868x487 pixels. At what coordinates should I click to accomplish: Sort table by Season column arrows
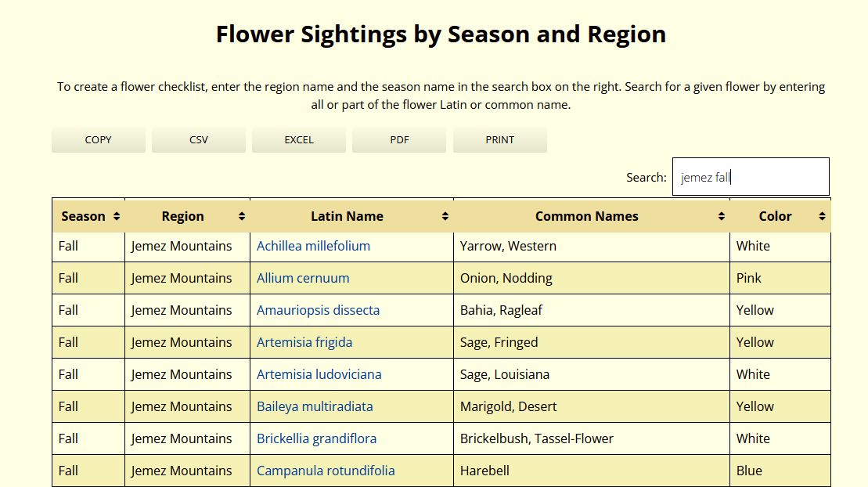[x=117, y=217]
